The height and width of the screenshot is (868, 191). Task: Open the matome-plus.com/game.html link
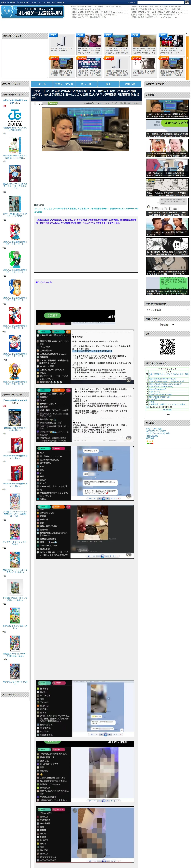(x=166, y=381)
